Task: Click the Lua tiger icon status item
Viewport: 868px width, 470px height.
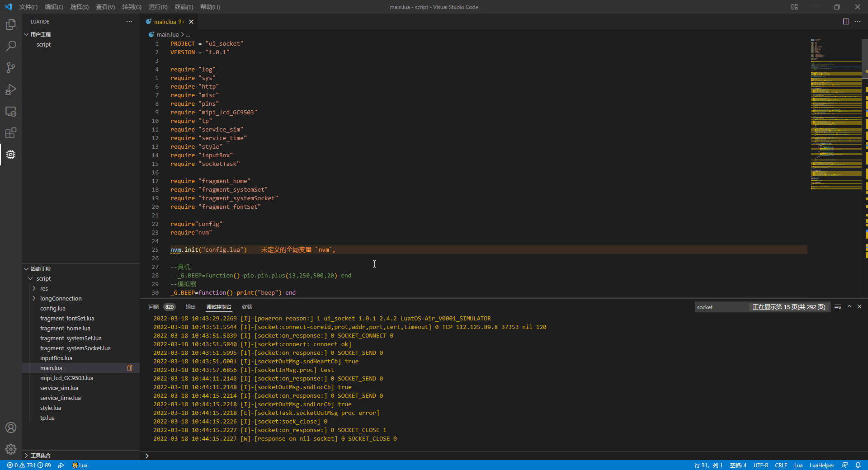Action: [x=80, y=465]
